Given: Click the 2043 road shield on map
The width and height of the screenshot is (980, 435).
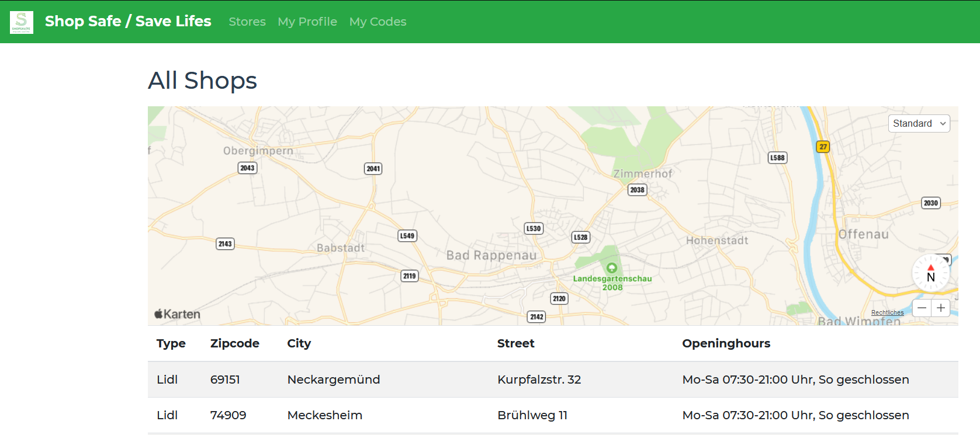Looking at the screenshot, I should (x=248, y=168).
